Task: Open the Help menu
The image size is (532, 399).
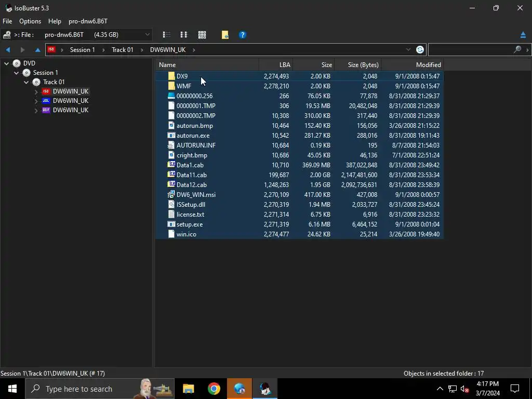Action: (x=55, y=21)
